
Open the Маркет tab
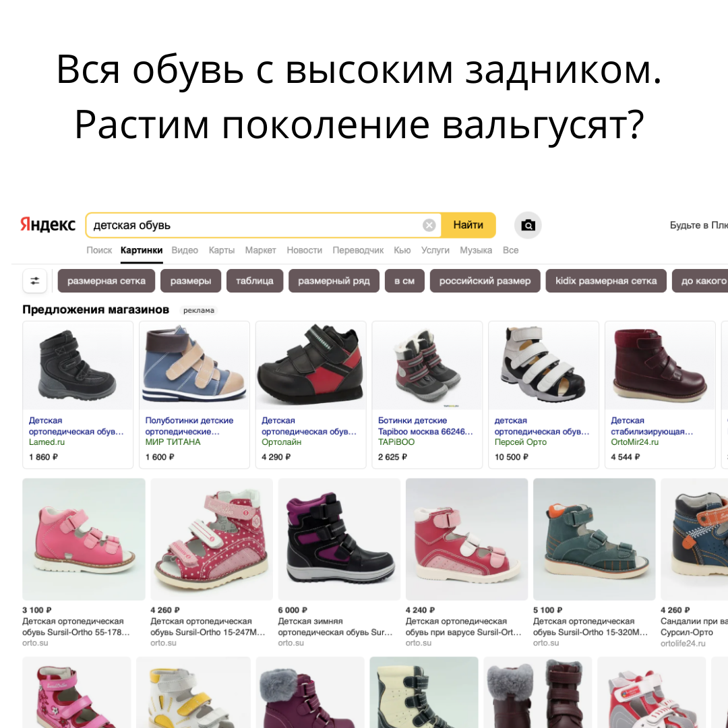coord(260,250)
